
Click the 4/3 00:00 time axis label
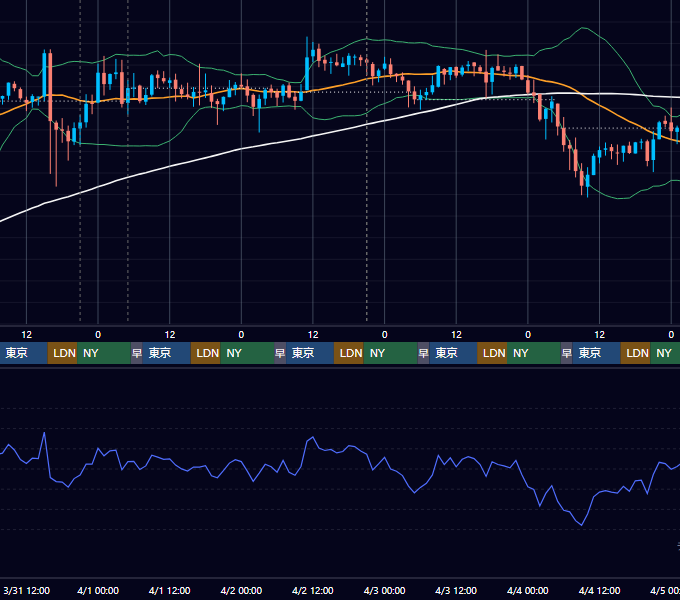(385, 590)
